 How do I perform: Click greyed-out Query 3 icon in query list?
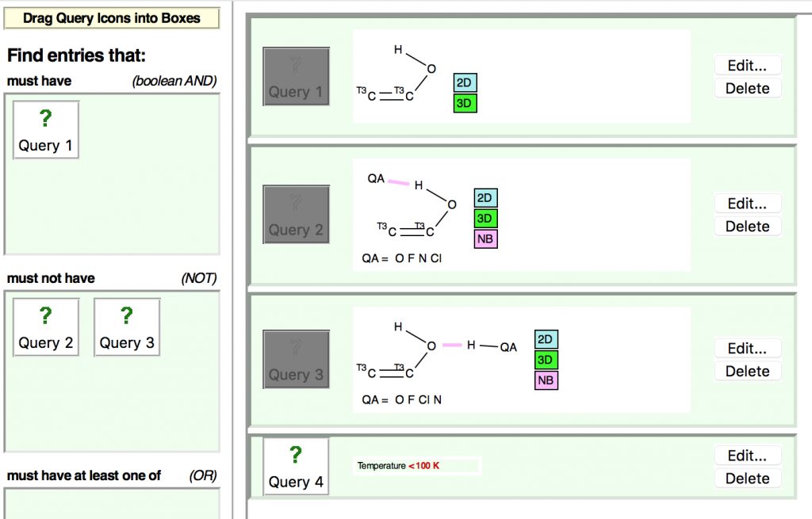pyautogui.click(x=296, y=360)
